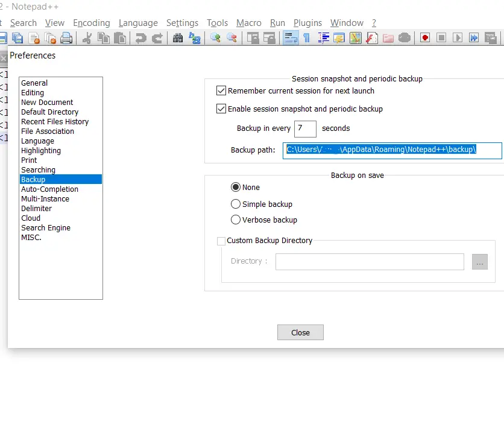This screenshot has width=504, height=421.
Task: Uncheck Remember current session for next launch
Action: click(221, 90)
